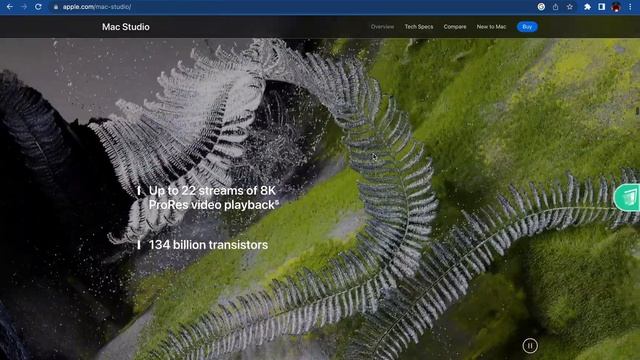This screenshot has width=640, height=360.
Task: Open the green floating widget at right edge
Action: click(627, 198)
